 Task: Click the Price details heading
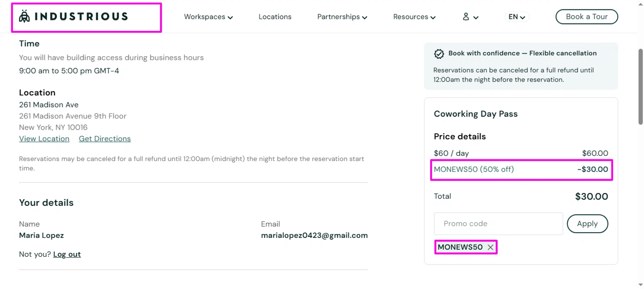[x=460, y=137]
